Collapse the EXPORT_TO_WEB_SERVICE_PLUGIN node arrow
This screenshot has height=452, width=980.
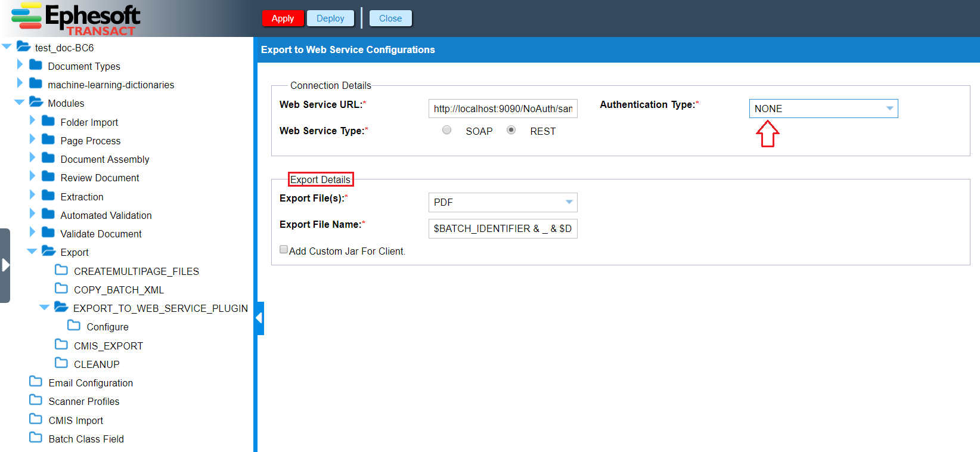point(45,308)
